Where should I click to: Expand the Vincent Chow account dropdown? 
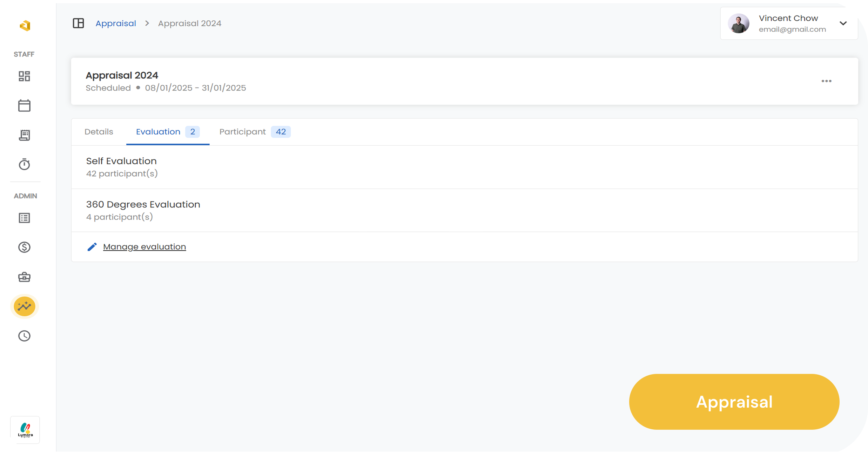tap(843, 23)
